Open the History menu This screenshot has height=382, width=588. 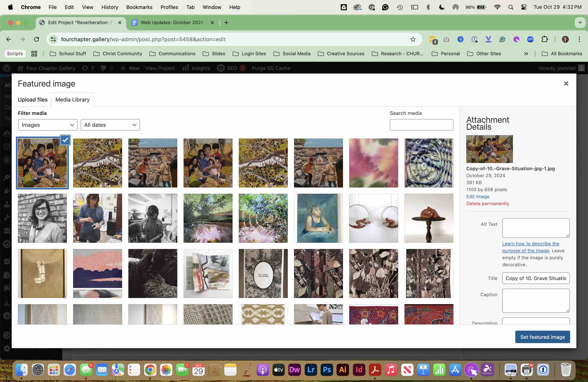110,7
